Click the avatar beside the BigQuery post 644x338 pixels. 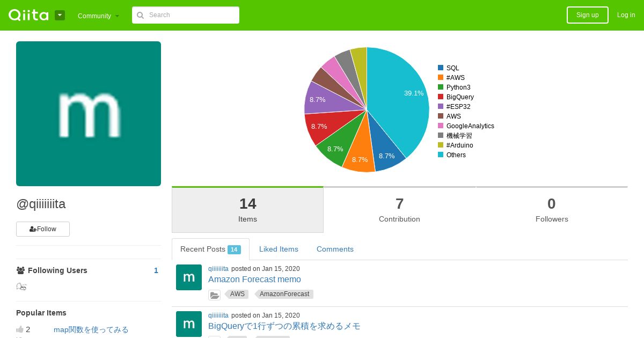click(x=189, y=324)
